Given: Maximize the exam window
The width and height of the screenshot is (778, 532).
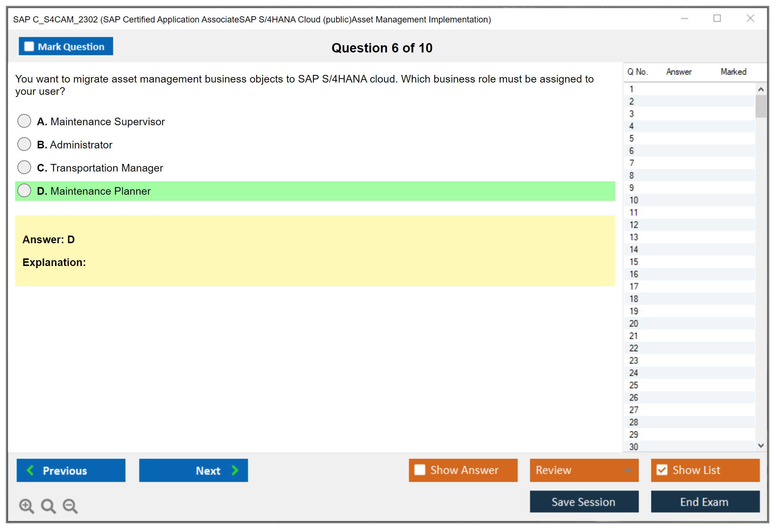Looking at the screenshot, I should coord(717,18).
